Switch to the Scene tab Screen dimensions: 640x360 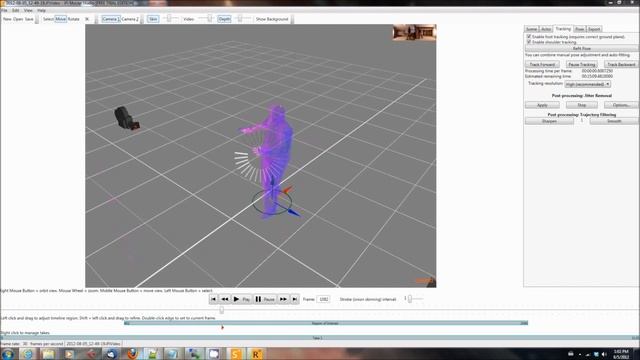[531, 29]
